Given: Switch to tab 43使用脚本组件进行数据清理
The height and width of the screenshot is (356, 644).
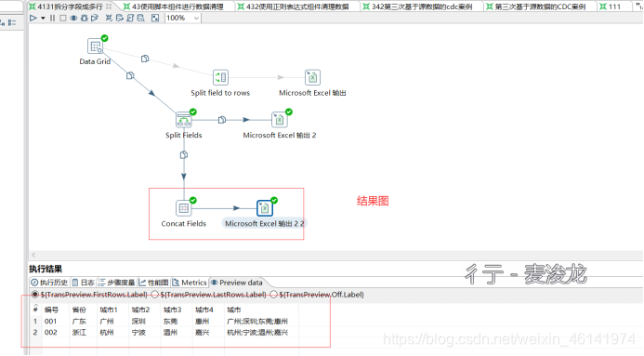Looking at the screenshot, I should 177,7.
